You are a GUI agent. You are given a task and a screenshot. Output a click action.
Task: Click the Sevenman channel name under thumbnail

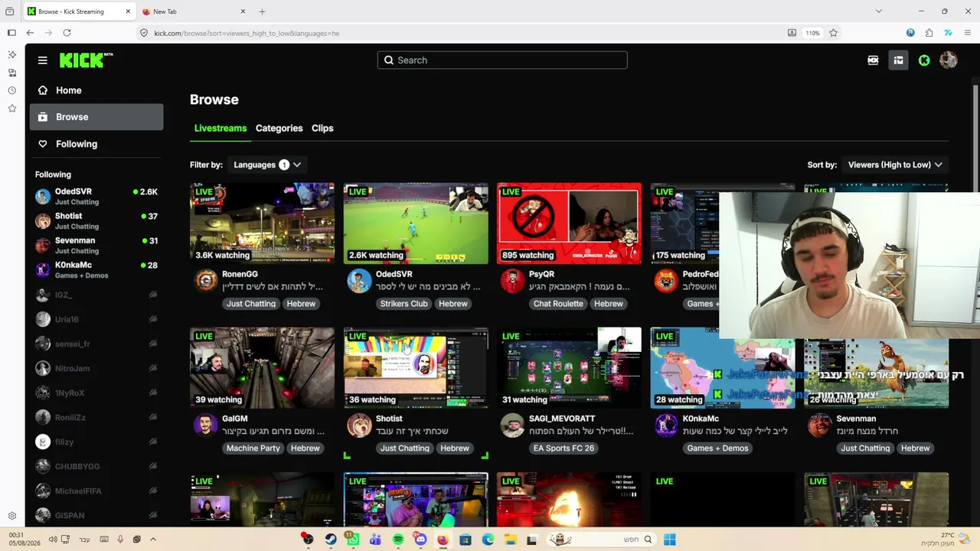point(856,419)
